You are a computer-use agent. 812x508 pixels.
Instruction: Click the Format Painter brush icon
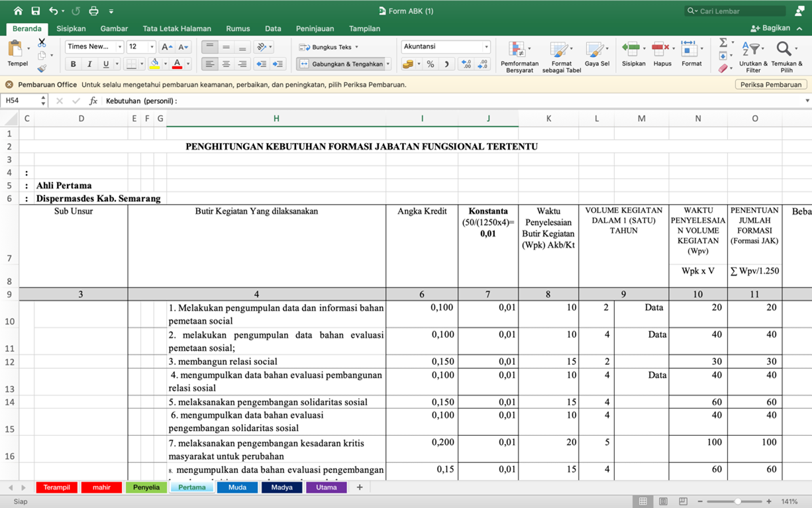[x=42, y=68]
